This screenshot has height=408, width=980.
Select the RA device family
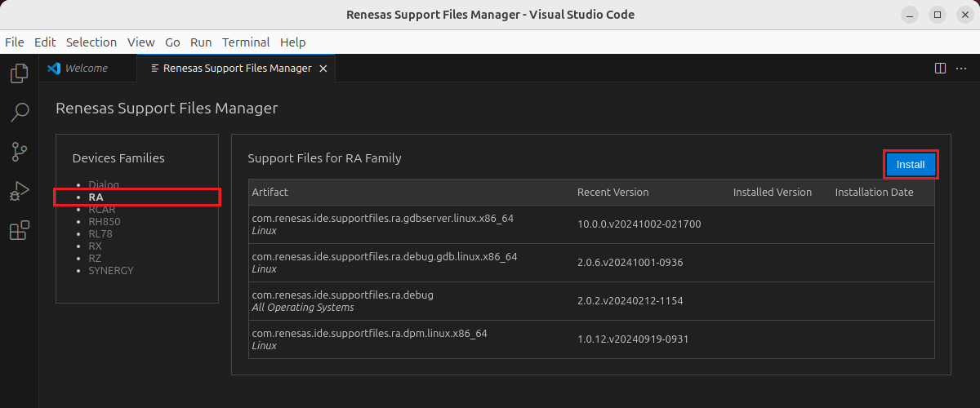pyautogui.click(x=96, y=197)
